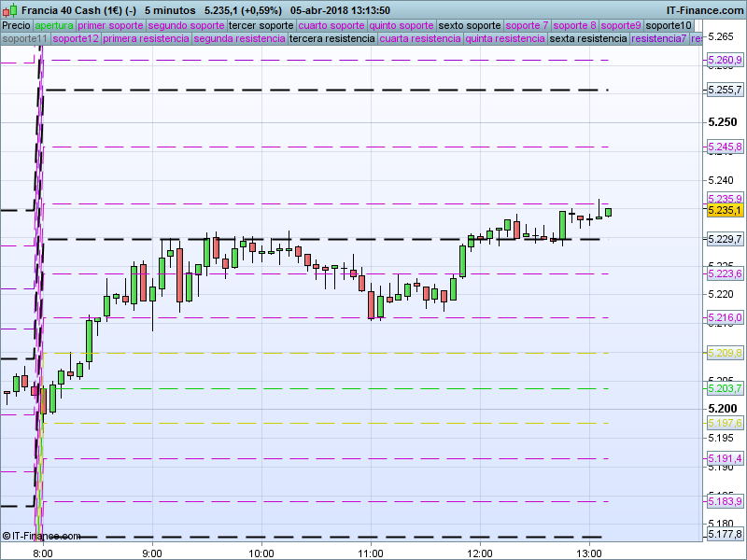Click the candlestick chart icon in the title bar
The image size is (747, 560).
pyautogui.click(x=10, y=10)
